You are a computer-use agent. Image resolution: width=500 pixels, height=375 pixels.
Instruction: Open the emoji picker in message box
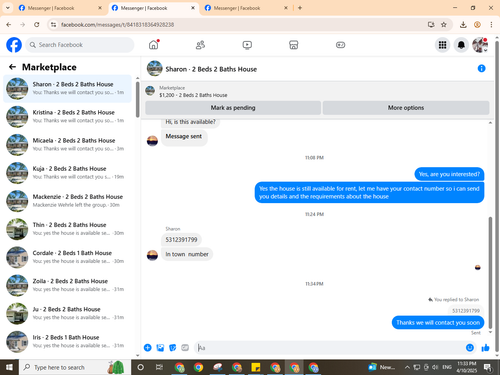pos(470,348)
